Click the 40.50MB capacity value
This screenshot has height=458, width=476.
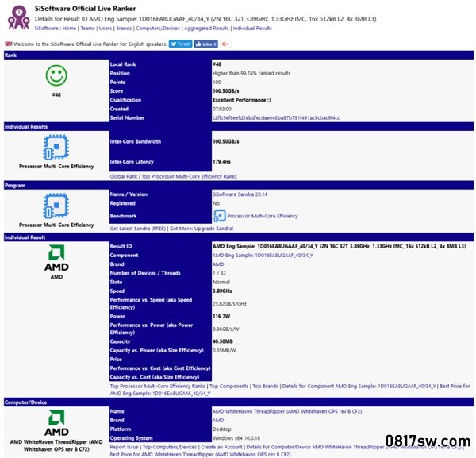click(x=223, y=341)
